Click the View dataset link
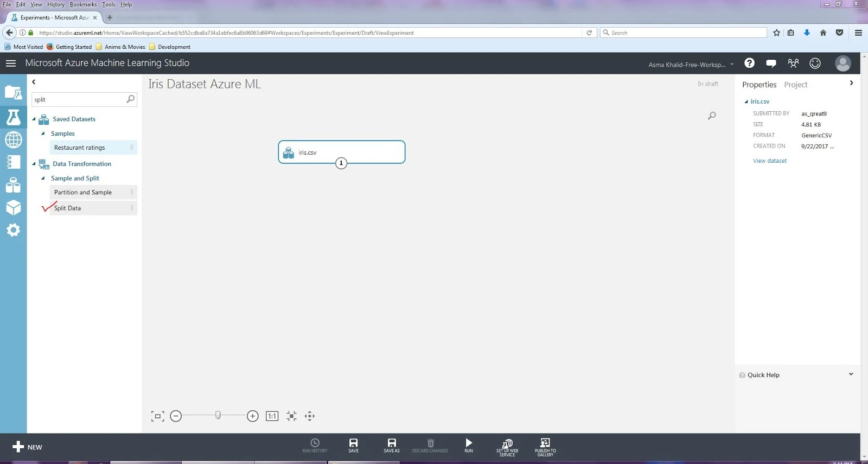This screenshot has height=464, width=868. pos(769,161)
